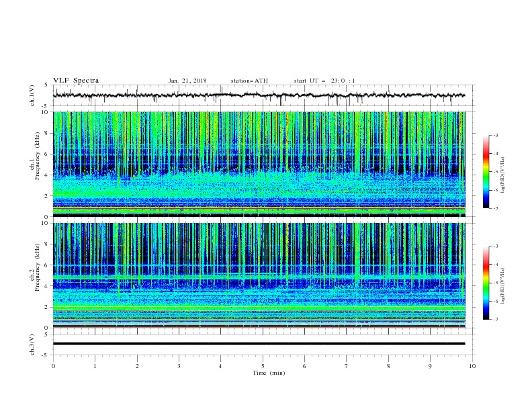Image resolution: width=532 pixels, height=411 pixels.
Task: Click the "ch.3(V)" axis label
Action: (32, 345)
